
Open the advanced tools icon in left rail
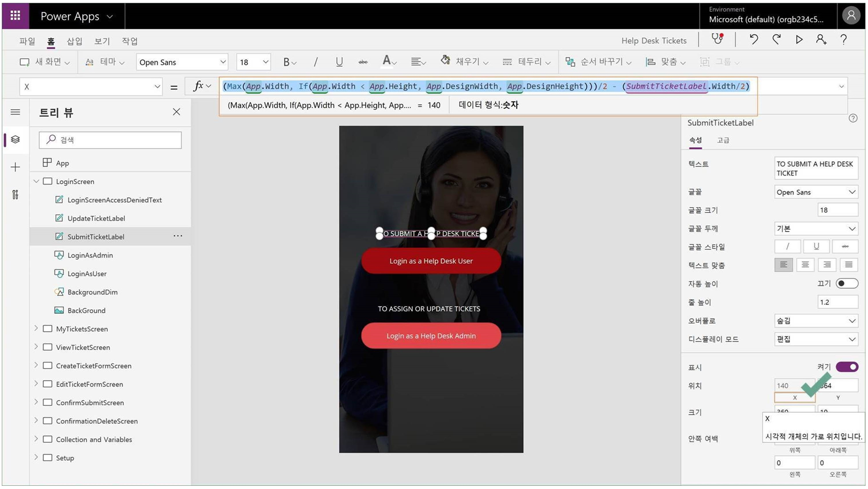point(15,195)
